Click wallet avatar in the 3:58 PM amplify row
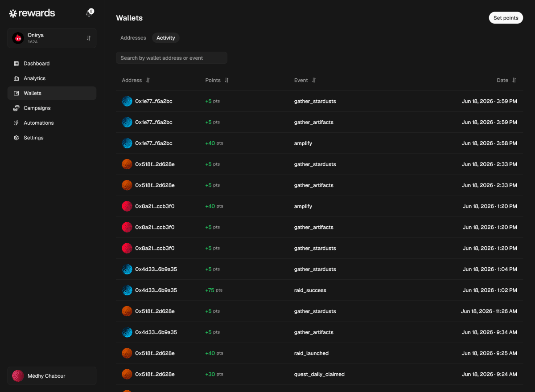 [x=127, y=143]
